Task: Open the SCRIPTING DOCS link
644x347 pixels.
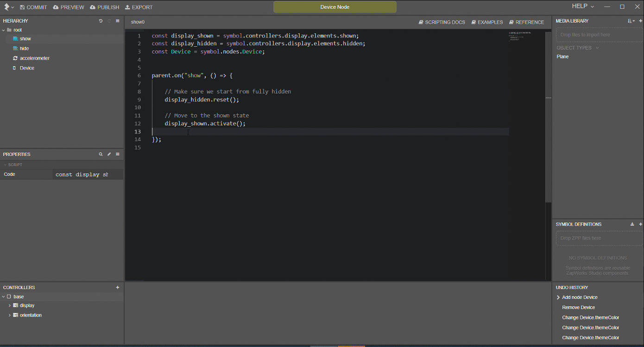Action: [442, 22]
